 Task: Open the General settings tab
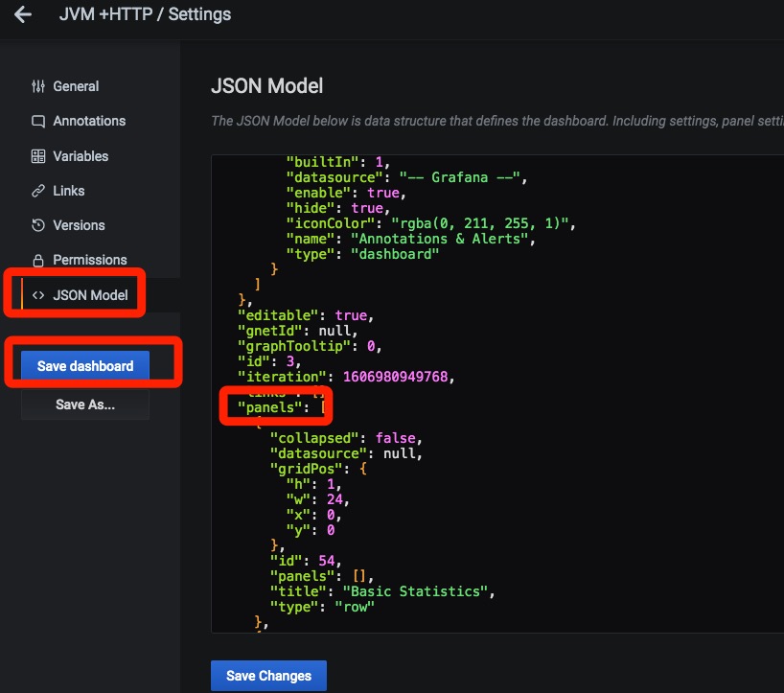76,86
